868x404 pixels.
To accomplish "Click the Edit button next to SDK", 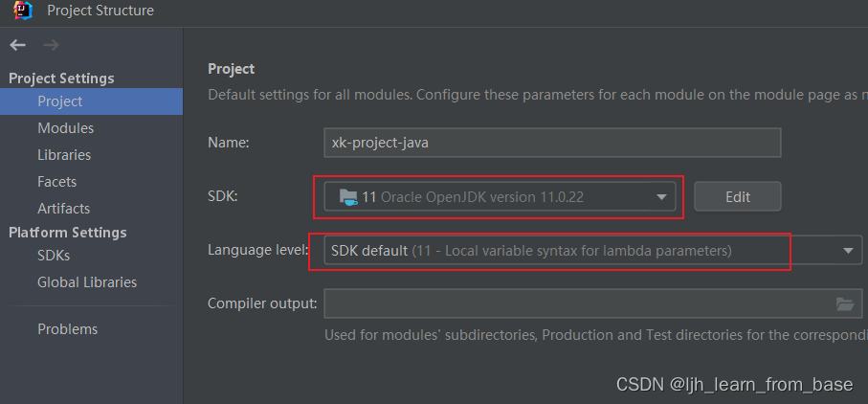I will tap(737, 197).
